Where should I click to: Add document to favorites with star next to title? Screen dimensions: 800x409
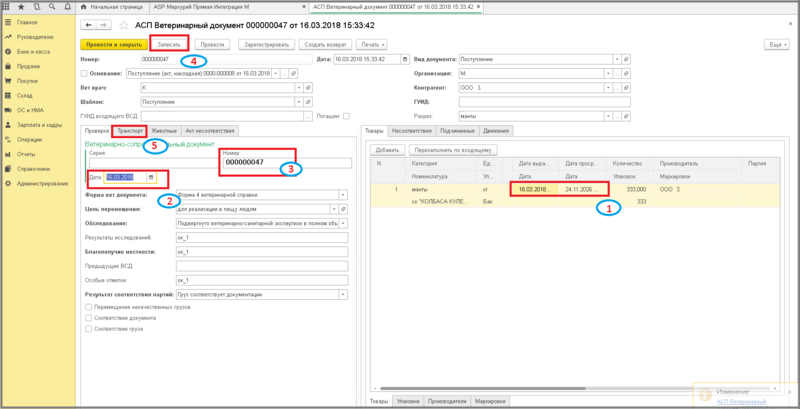pyautogui.click(x=123, y=25)
